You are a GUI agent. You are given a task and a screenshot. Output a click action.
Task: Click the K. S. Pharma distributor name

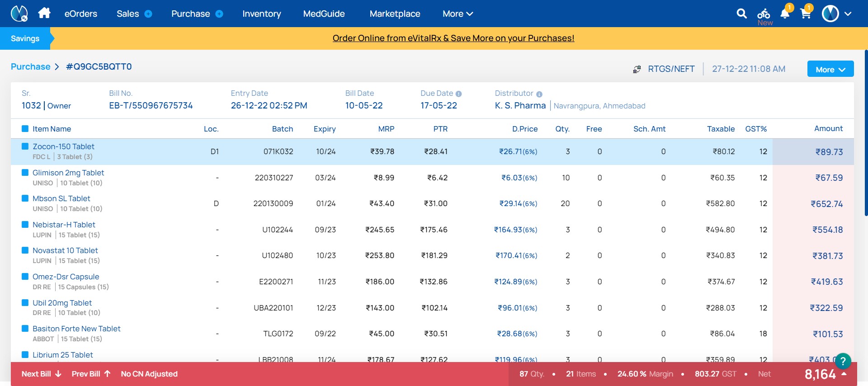520,105
